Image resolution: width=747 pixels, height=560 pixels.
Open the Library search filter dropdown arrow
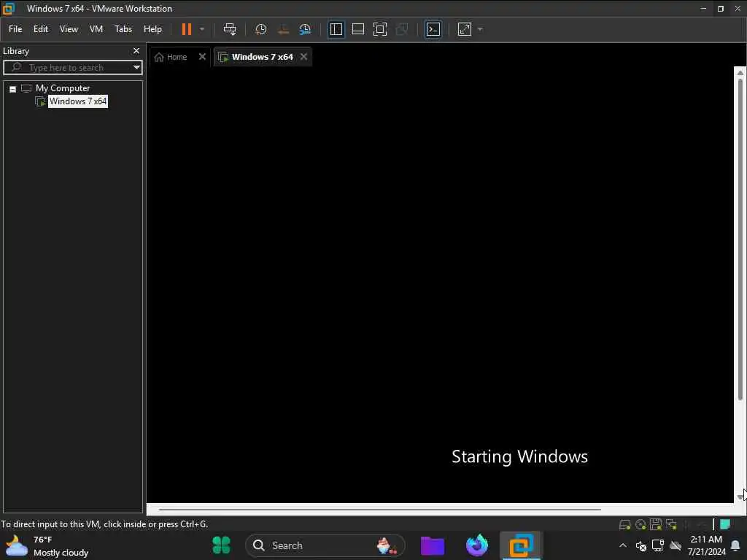point(136,68)
